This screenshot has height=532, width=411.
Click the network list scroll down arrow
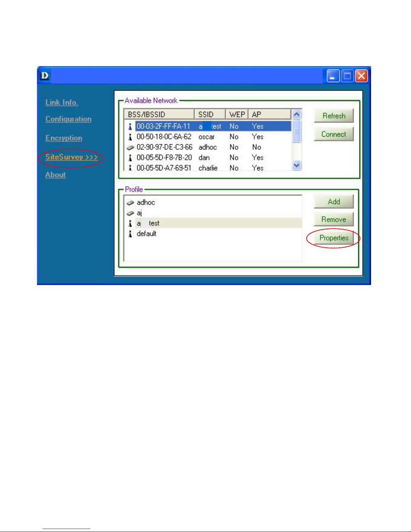(297, 165)
